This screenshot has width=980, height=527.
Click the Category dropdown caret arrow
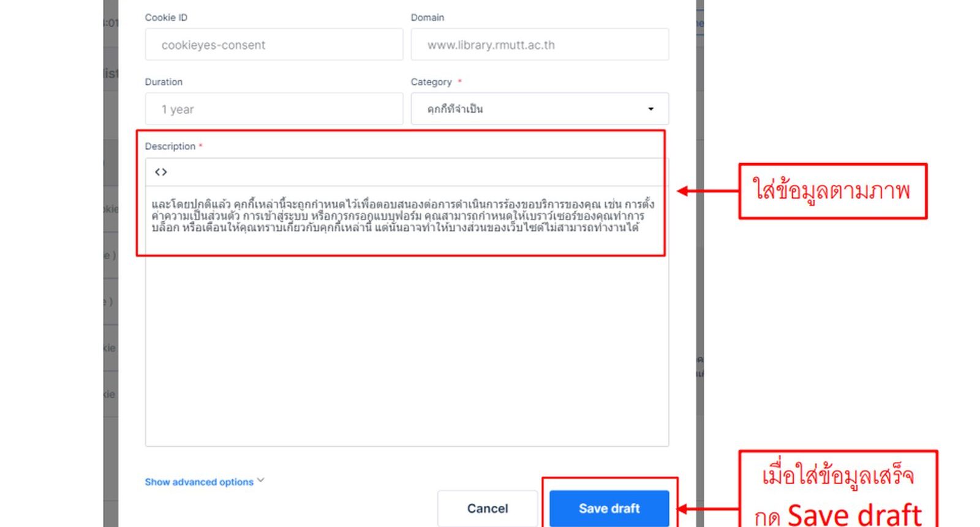click(x=650, y=109)
